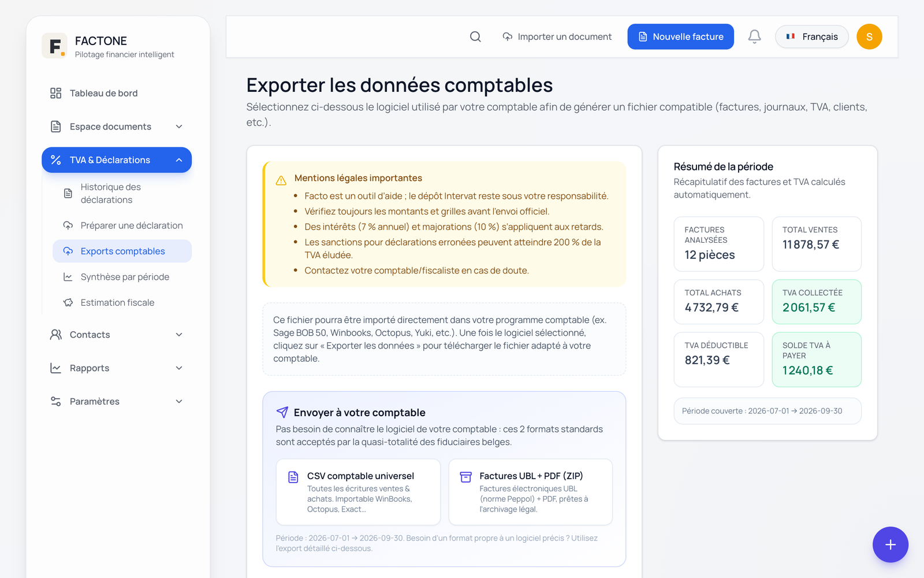Click the Rapports line chart icon
Image resolution: width=924 pixels, height=578 pixels.
(55, 368)
